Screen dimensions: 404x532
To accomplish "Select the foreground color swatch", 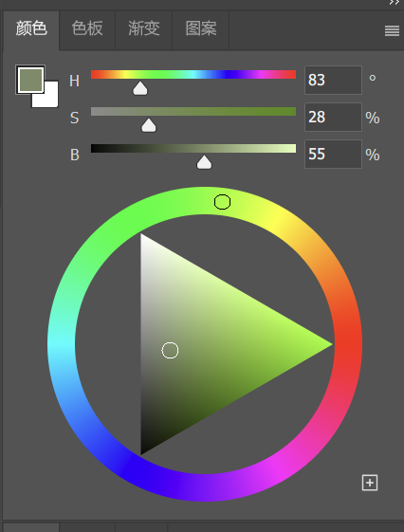I will [x=30, y=80].
